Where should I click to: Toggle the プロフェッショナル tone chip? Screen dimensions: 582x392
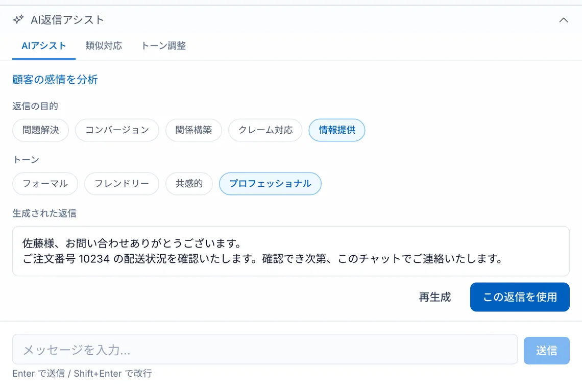(270, 183)
